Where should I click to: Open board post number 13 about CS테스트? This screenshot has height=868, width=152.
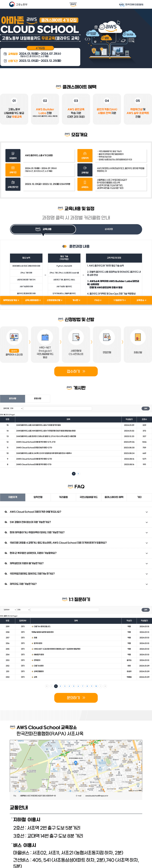tap(46, 436)
